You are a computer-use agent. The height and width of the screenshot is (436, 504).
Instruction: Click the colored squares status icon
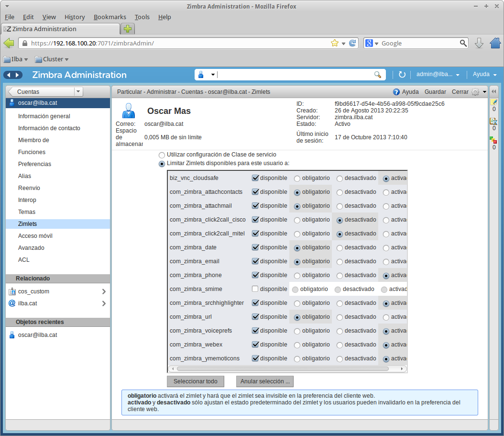[x=493, y=140]
